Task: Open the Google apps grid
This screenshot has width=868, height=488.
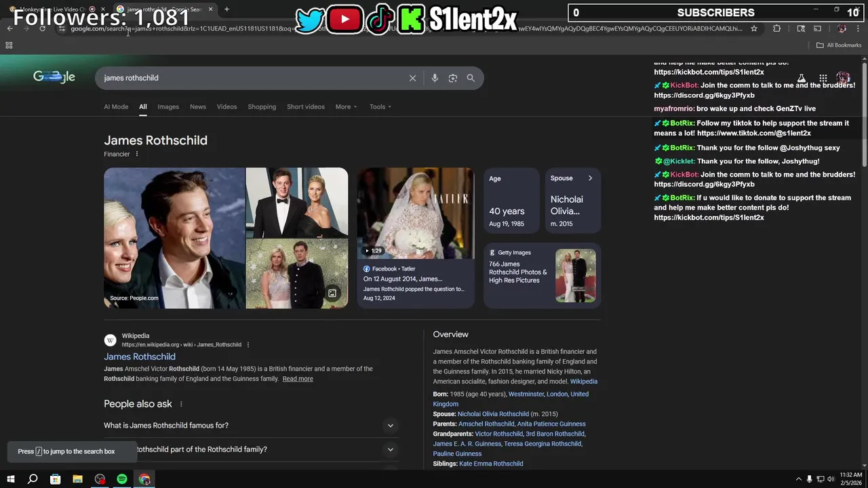Action: pyautogui.click(x=823, y=78)
